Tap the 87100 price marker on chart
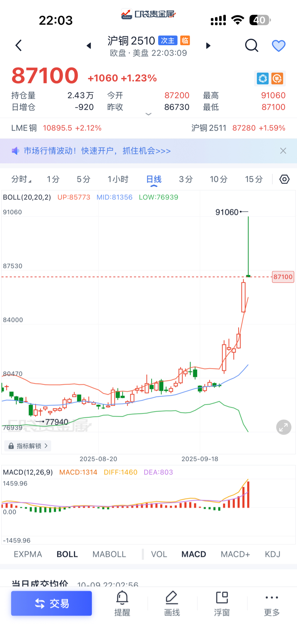297x644 pixels. pos(283,277)
